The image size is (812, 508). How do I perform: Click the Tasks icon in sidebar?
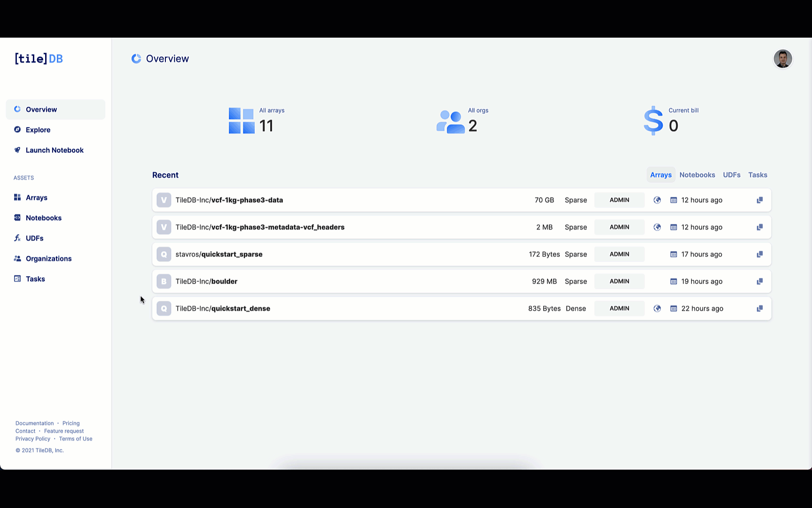(x=17, y=278)
